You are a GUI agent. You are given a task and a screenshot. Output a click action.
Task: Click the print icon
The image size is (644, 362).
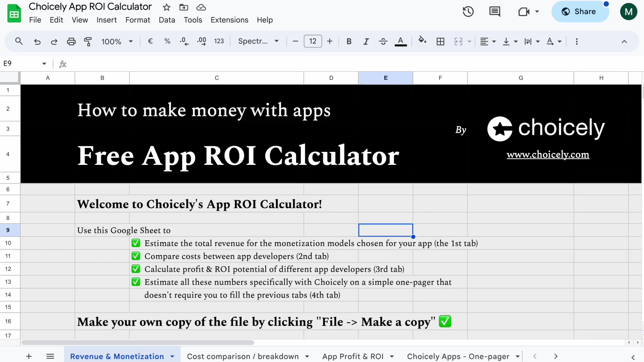pyautogui.click(x=71, y=42)
